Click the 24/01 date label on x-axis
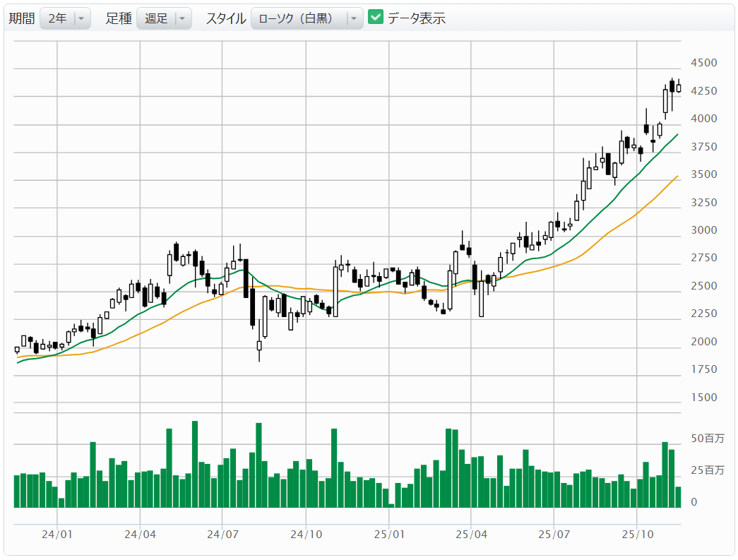This screenshot has width=738, height=560. pos(57,535)
